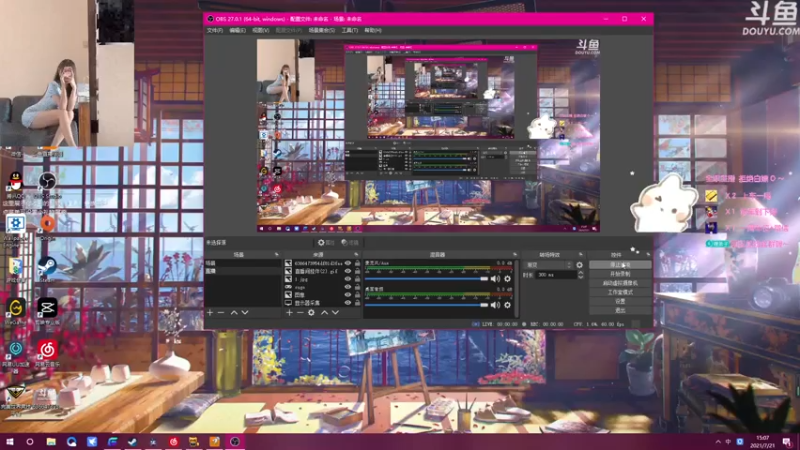Toggle lock of 1.jpg source
This screenshot has height=450, width=800.
click(x=357, y=279)
